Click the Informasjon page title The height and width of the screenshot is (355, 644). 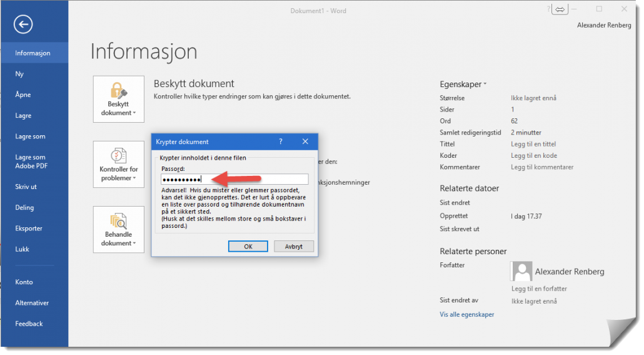[144, 51]
